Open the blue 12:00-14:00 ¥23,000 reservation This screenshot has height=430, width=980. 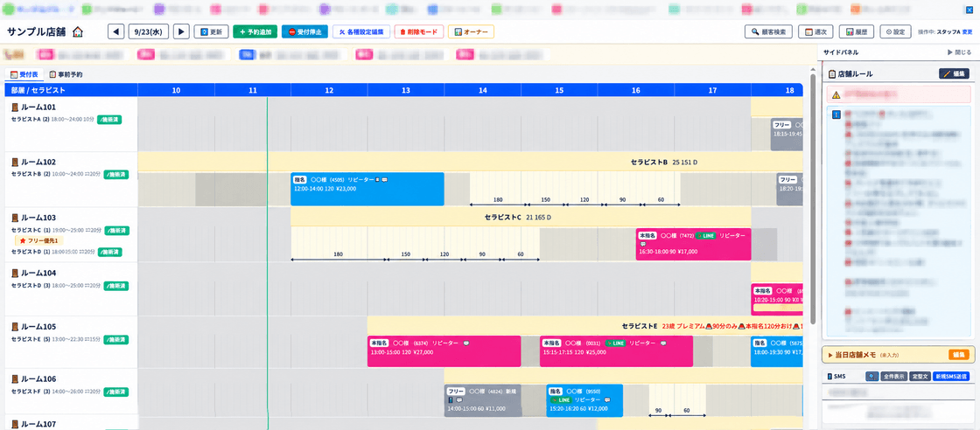(367, 189)
